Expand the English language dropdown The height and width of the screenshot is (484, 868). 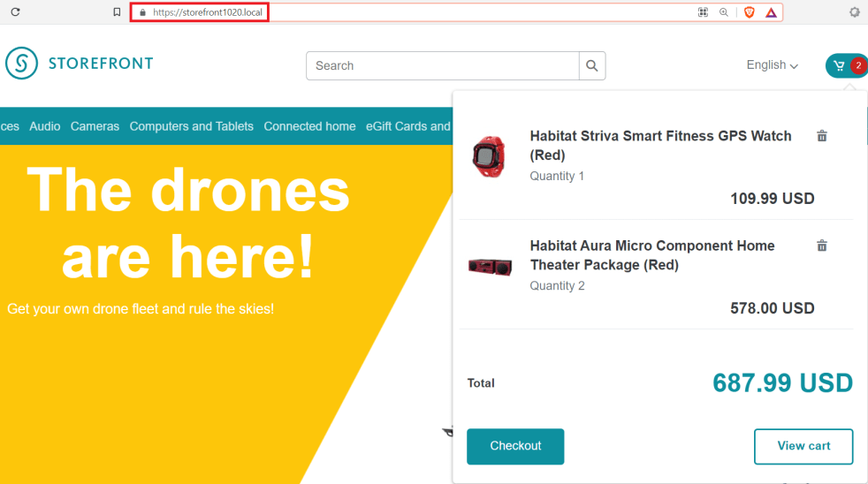tap(772, 65)
